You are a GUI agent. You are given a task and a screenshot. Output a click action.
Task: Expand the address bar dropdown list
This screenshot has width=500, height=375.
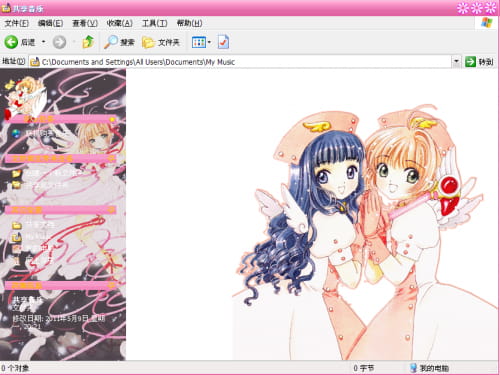[x=456, y=62]
